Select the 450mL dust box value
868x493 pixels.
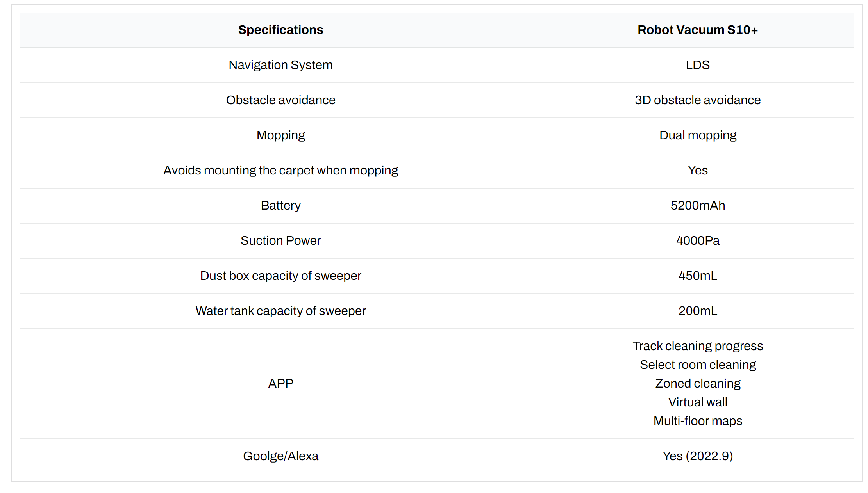pos(698,276)
